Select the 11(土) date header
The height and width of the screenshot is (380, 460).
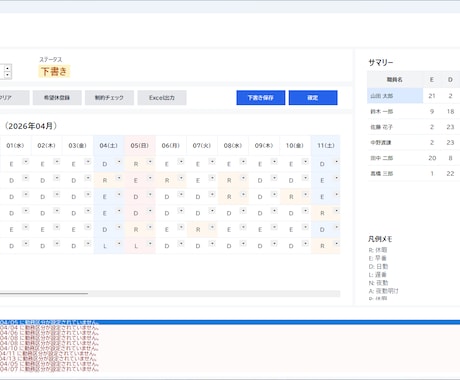click(x=326, y=146)
